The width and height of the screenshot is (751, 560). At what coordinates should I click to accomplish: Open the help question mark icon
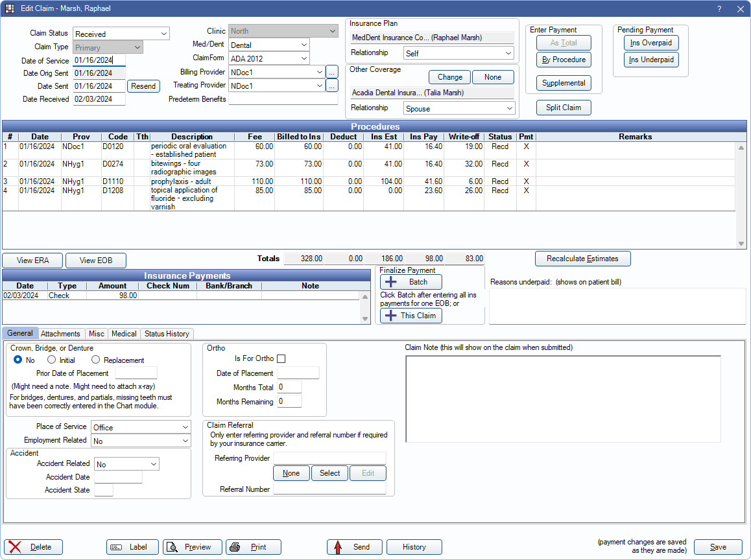pyautogui.click(x=719, y=9)
